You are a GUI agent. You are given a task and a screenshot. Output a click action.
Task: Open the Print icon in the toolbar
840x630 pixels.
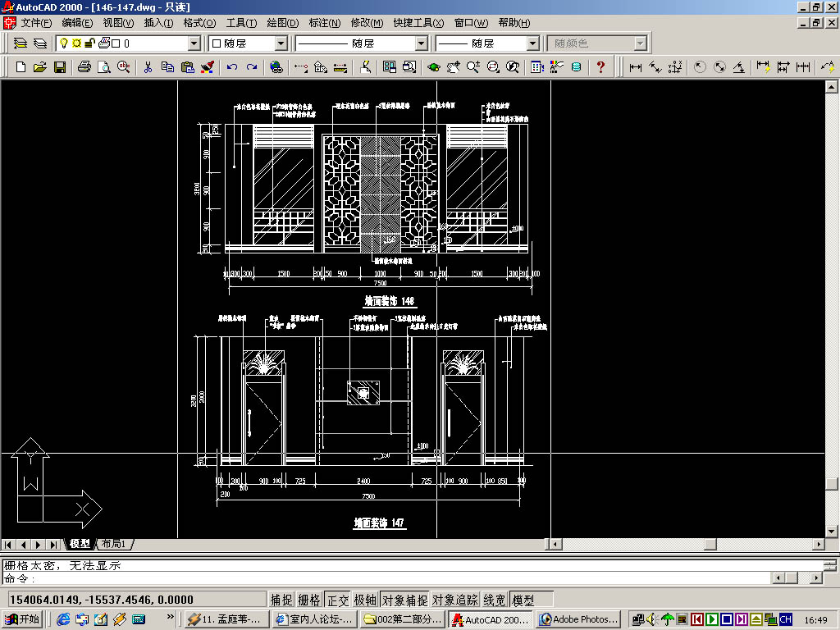pos(84,67)
